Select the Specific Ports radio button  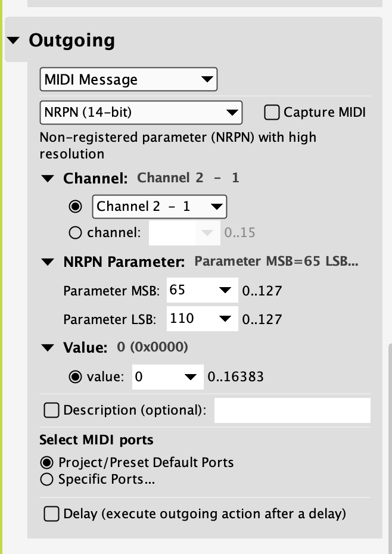click(x=46, y=479)
